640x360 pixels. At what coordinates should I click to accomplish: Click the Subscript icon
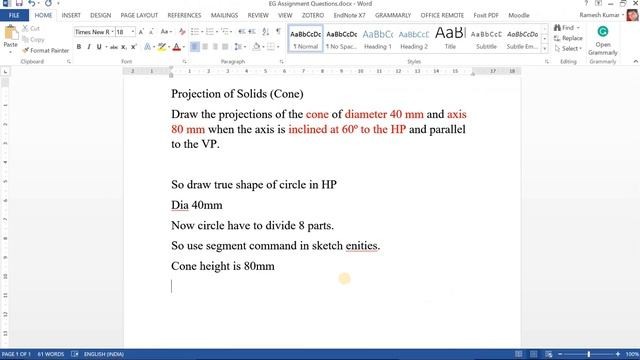pos(124,47)
